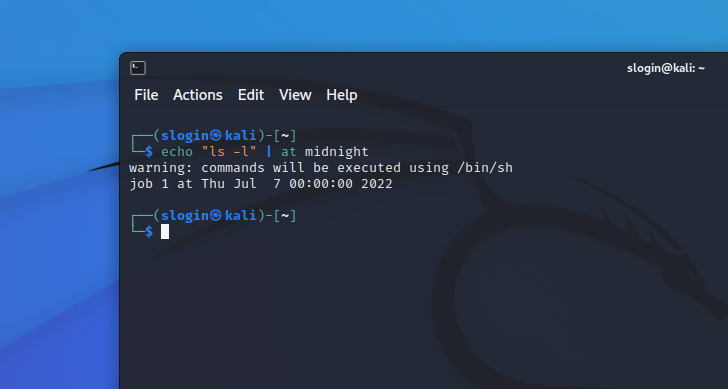Click the quoted "ls -l" string

tap(229, 152)
